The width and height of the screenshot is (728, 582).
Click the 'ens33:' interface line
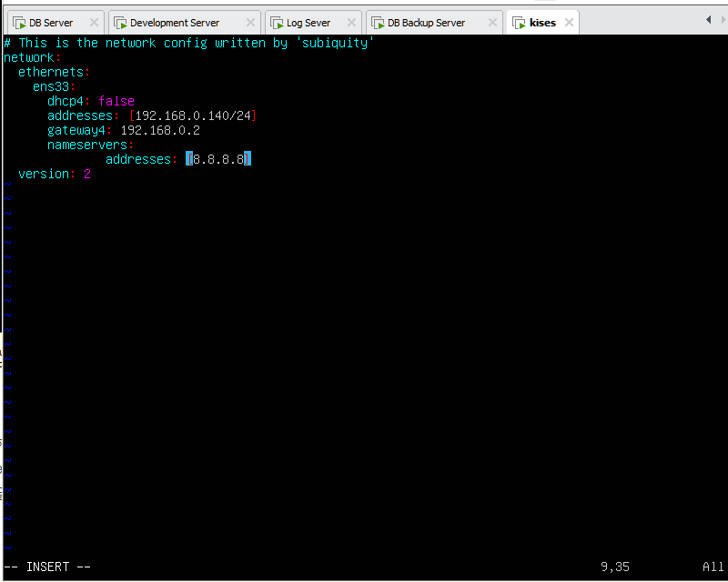pos(54,86)
